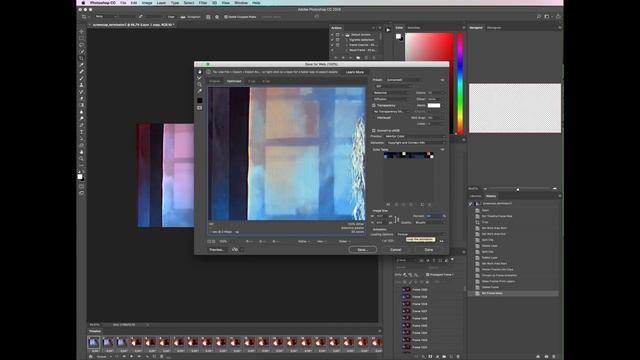Image resolution: width=640 pixels, height=360 pixels.
Task: Click the Cancel button
Action: click(396, 249)
